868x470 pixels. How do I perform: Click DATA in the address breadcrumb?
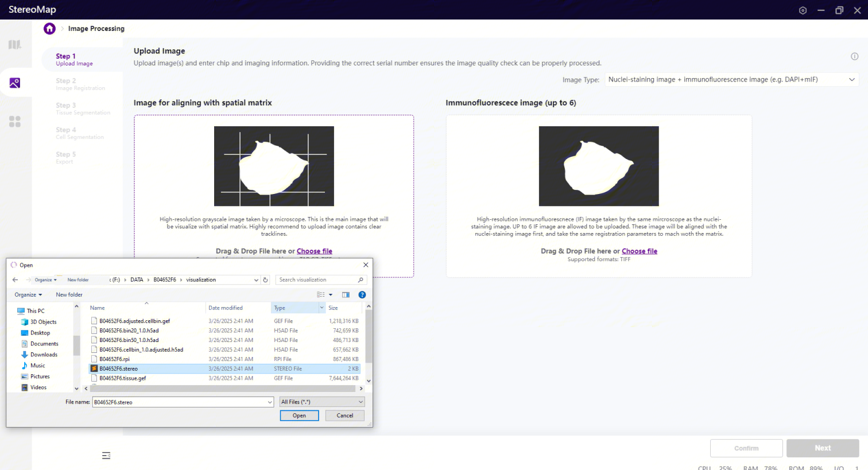(x=137, y=280)
